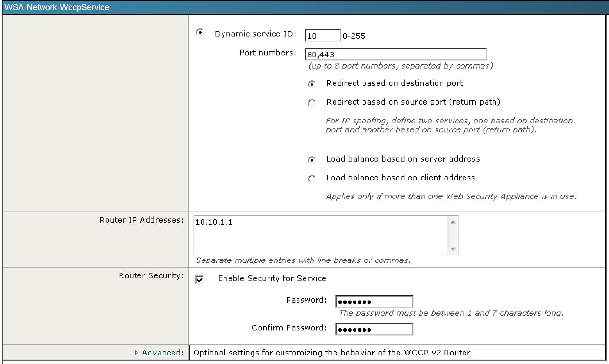Screen dimensions: 609x364
Task: Click the Router IP Addresses text area
Action: 321,235
